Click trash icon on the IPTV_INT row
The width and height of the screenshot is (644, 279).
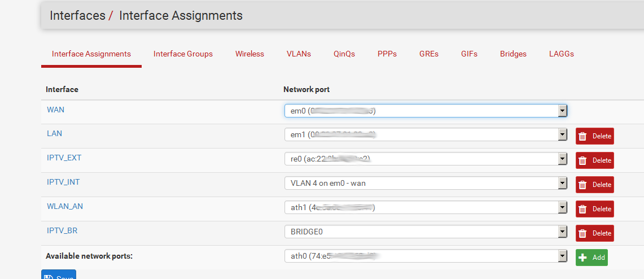coord(583,185)
